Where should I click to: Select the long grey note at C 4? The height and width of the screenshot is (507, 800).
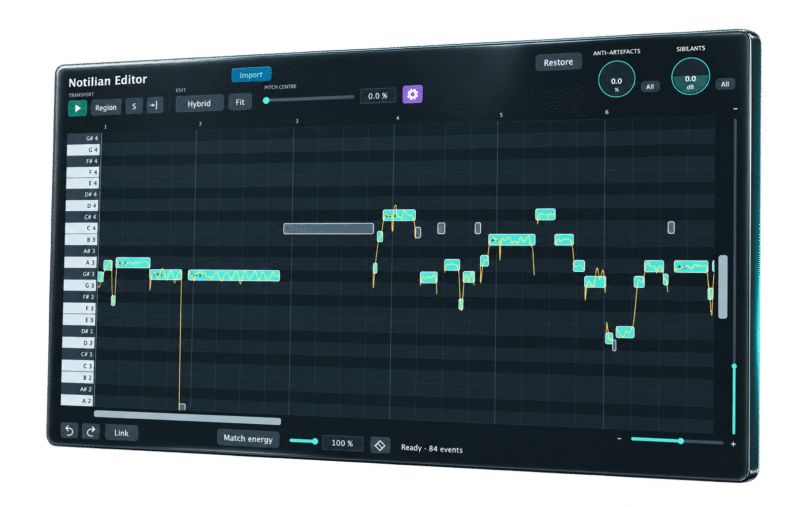(x=329, y=229)
